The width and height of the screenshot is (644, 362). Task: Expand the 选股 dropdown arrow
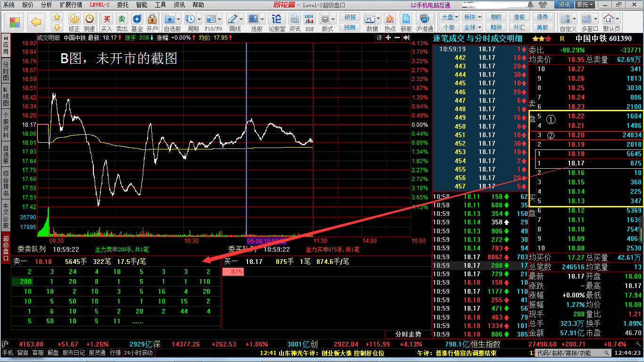[x=263, y=19]
